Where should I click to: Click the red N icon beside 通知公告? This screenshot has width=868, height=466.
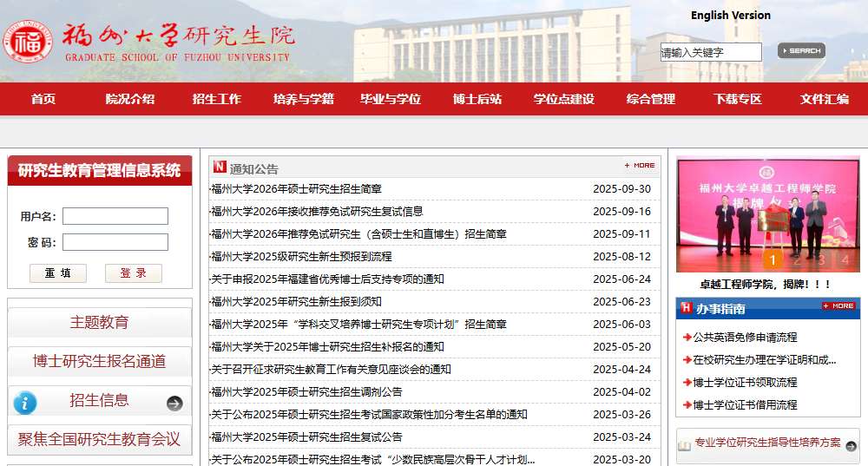tap(220, 167)
